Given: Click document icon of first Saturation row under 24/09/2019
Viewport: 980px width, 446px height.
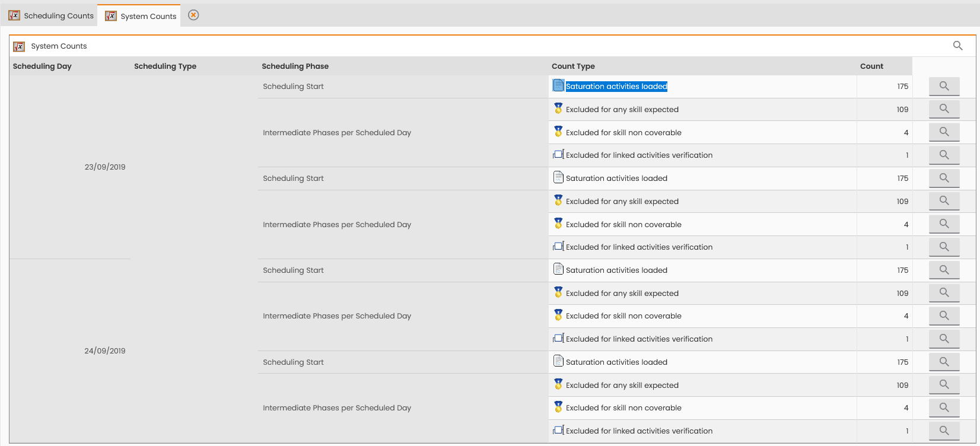Looking at the screenshot, I should (x=558, y=269).
